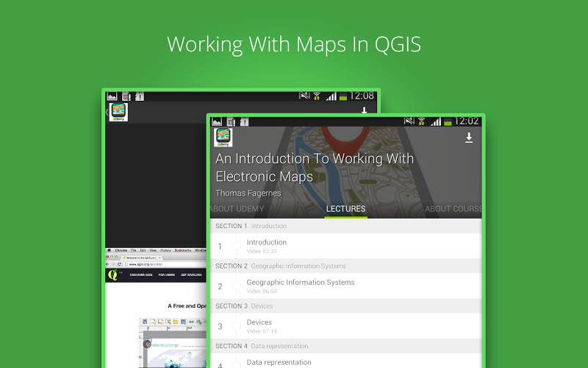Toggle progress circle for lecture 2
The width and height of the screenshot is (588, 368).
tap(236, 286)
